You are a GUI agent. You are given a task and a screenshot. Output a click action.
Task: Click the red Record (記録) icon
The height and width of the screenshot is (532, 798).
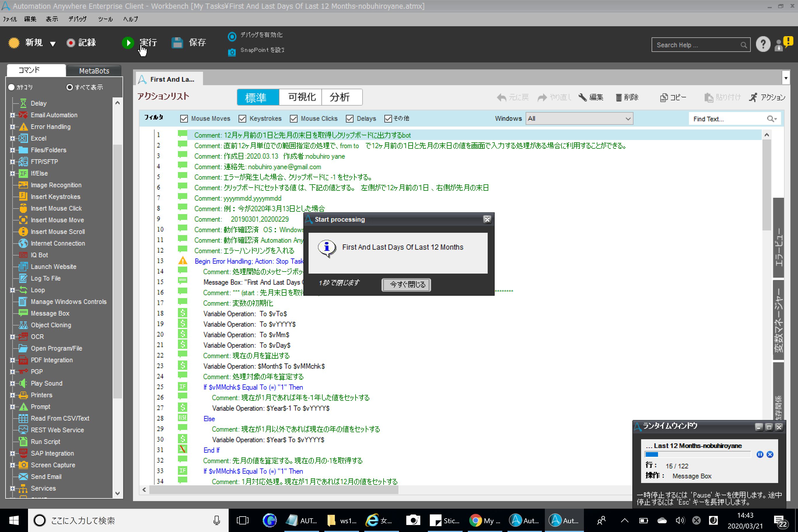pos(71,43)
